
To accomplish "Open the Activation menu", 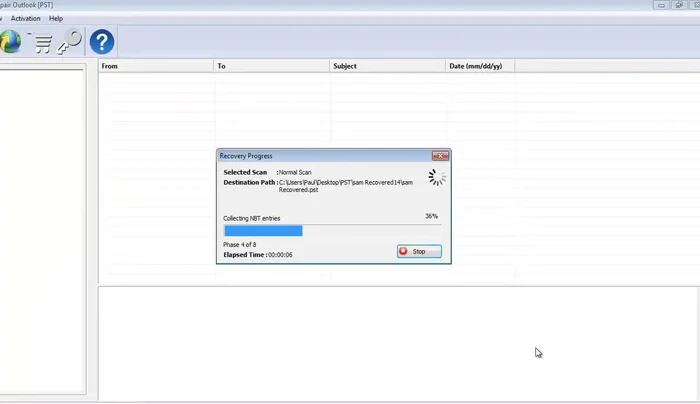I will (26, 18).
